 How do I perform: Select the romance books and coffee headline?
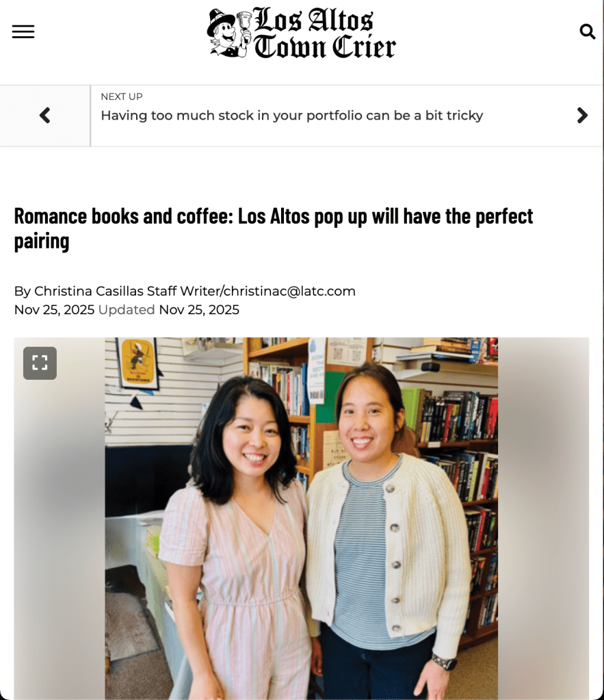[x=273, y=228]
